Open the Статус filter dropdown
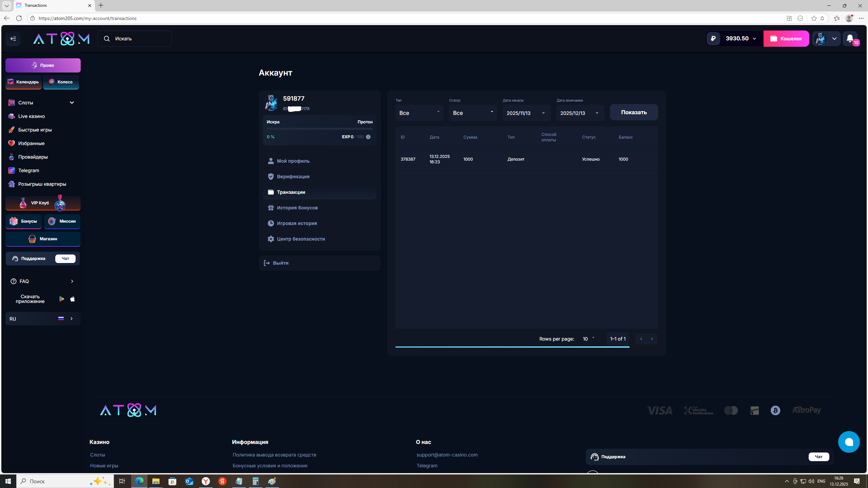868x488 pixels. click(473, 113)
